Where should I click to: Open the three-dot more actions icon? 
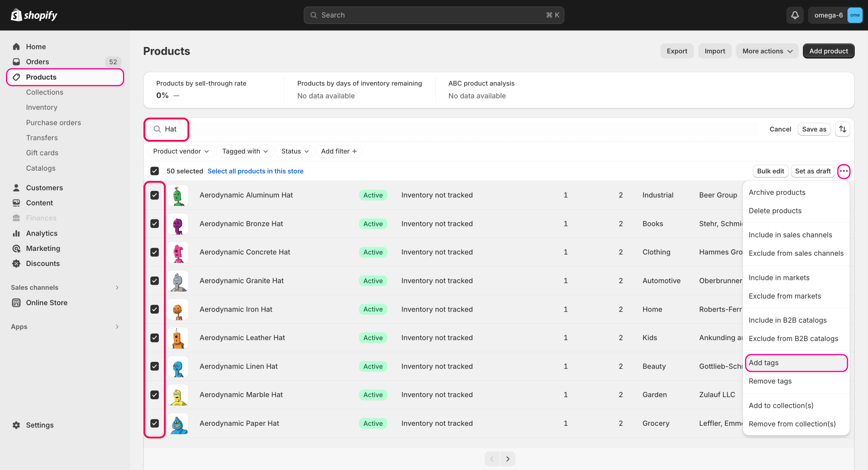tap(843, 171)
